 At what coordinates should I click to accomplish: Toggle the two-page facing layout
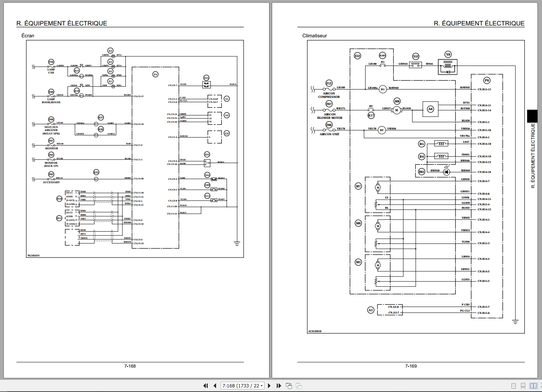pos(533,386)
